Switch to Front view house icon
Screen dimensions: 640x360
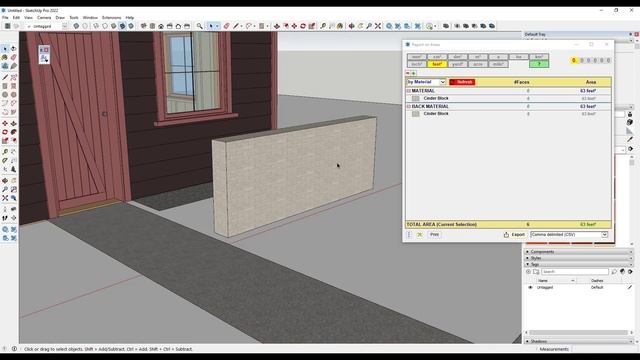(161, 26)
